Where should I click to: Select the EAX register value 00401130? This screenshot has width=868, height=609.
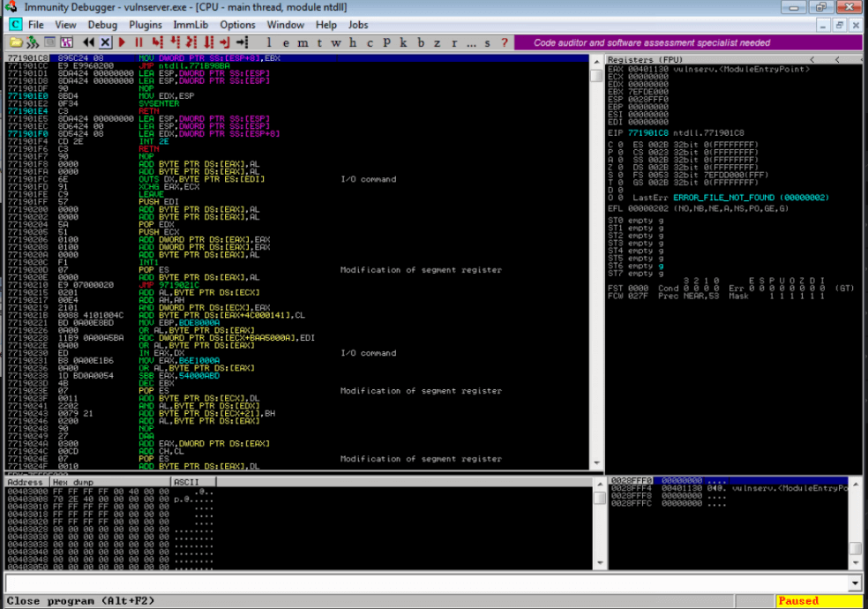coord(647,69)
